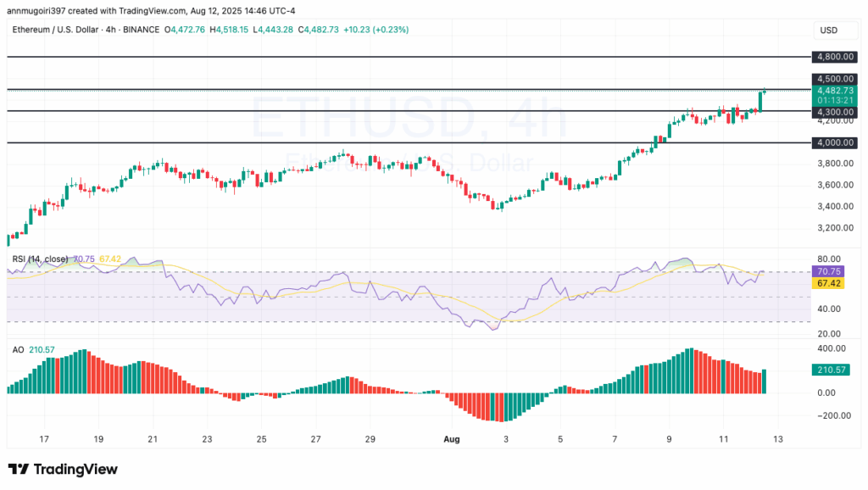Click the 3,600.00 axis value
This screenshot has width=868, height=490.
(x=835, y=185)
